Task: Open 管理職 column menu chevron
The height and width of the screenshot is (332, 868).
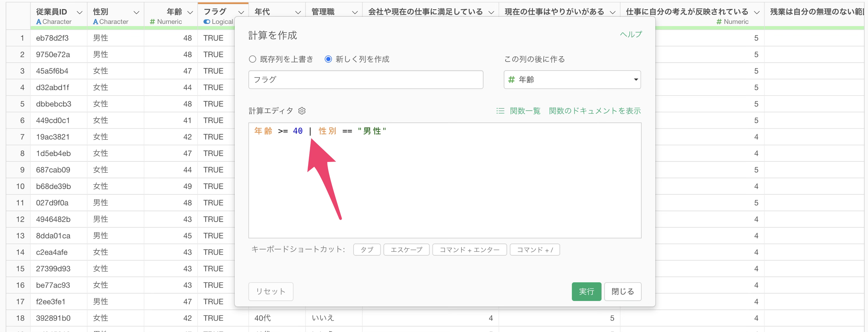Action: tap(355, 13)
